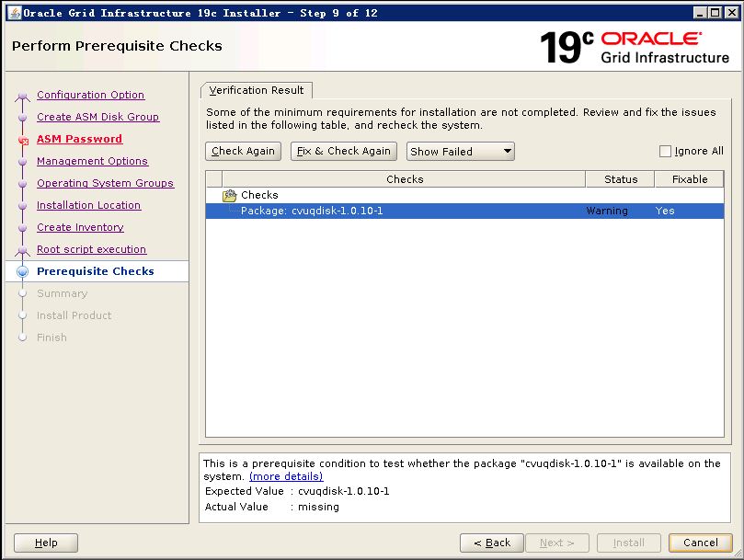Select Prerequisite Checks in step list
The width and height of the screenshot is (744, 560).
[x=96, y=271]
